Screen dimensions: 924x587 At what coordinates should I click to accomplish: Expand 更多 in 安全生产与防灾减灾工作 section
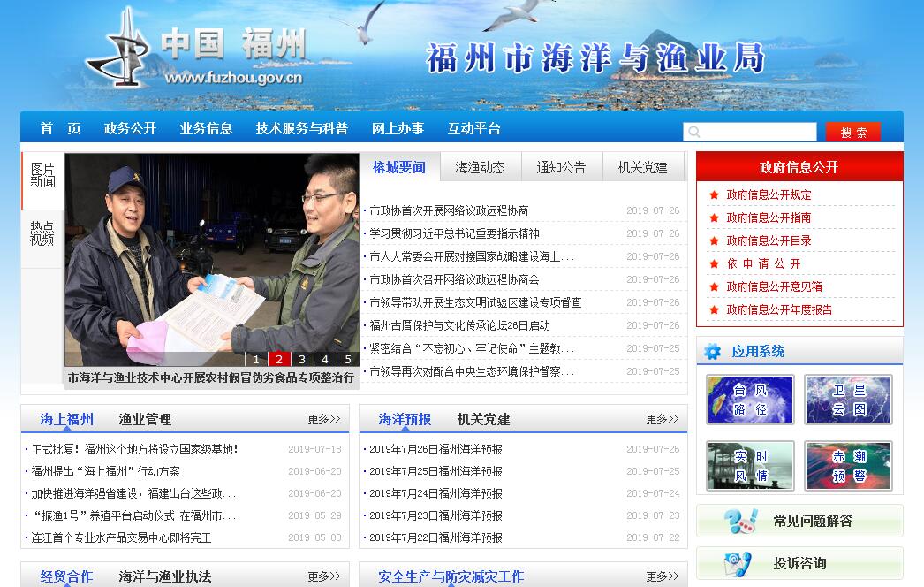pyautogui.click(x=662, y=576)
